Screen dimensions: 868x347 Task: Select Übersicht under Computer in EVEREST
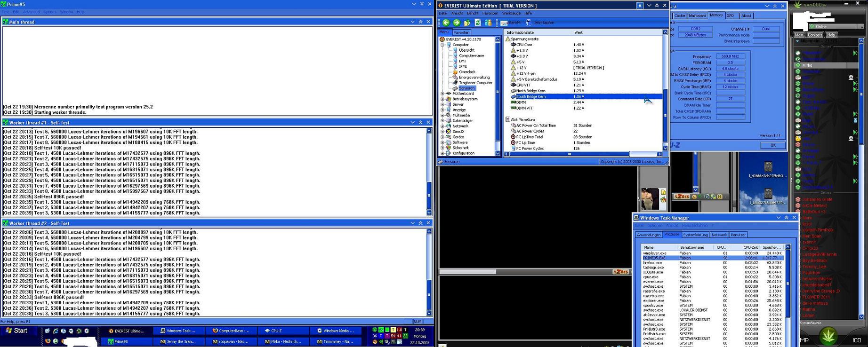(x=466, y=50)
